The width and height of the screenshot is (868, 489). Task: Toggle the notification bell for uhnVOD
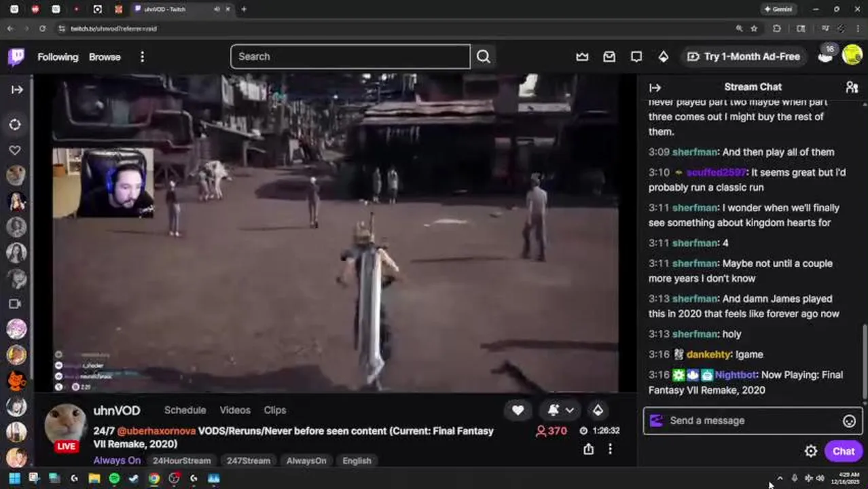tap(554, 410)
